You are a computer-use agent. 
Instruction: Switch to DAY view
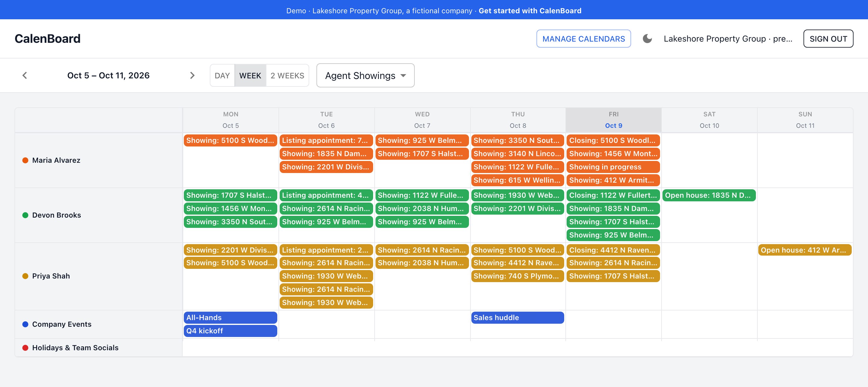coord(222,76)
